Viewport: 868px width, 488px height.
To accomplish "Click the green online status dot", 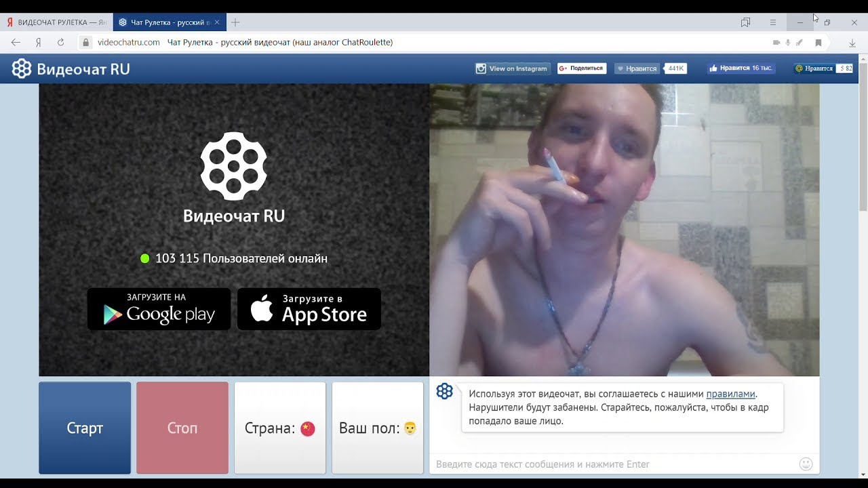I will 144,258.
